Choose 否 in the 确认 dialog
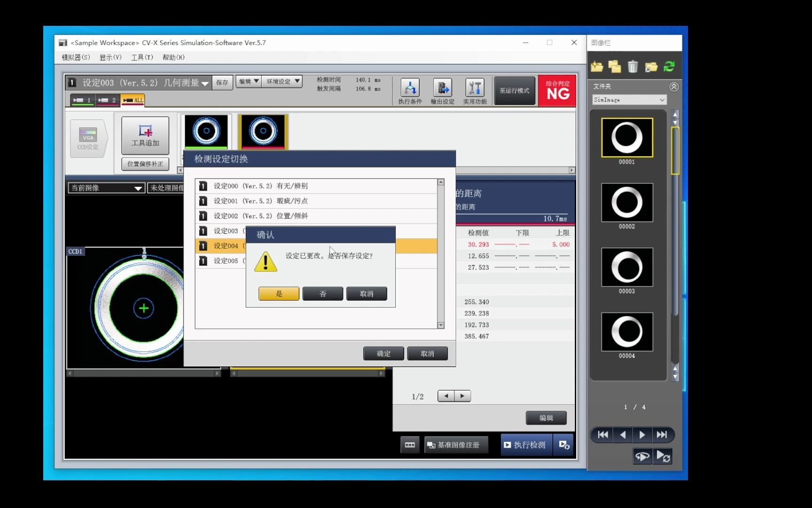This screenshot has width=812, height=508. pyautogui.click(x=322, y=294)
